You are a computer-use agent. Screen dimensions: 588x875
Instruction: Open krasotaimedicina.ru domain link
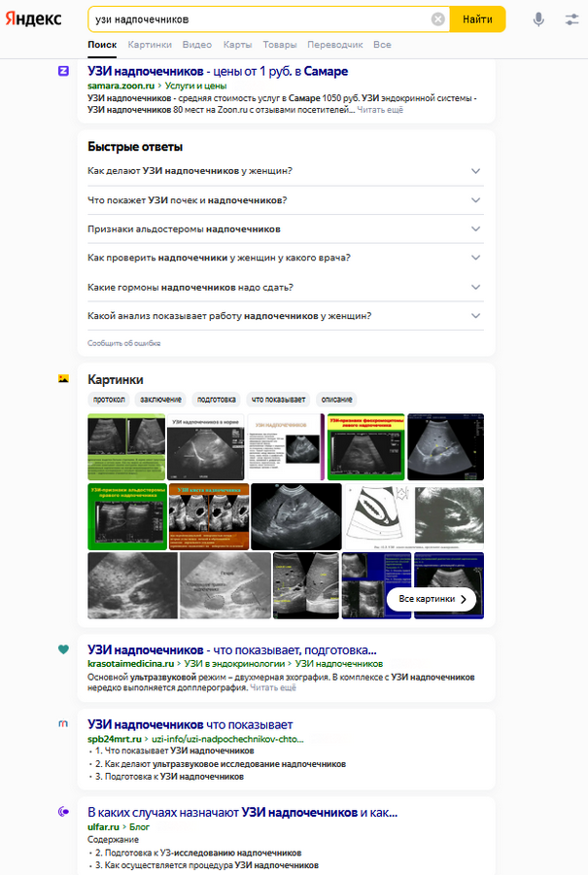(x=130, y=664)
